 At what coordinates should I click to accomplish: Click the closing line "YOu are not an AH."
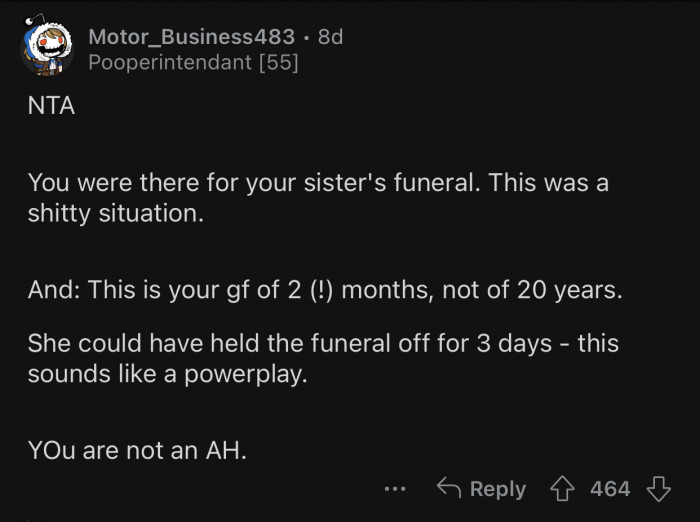[137, 450]
